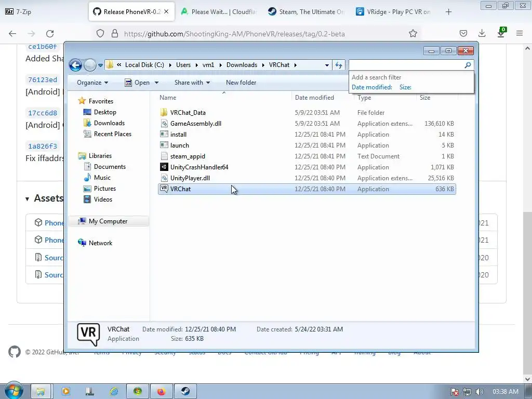Open the Share with menu
Image resolution: width=532 pixels, height=399 pixels.
coord(192,83)
